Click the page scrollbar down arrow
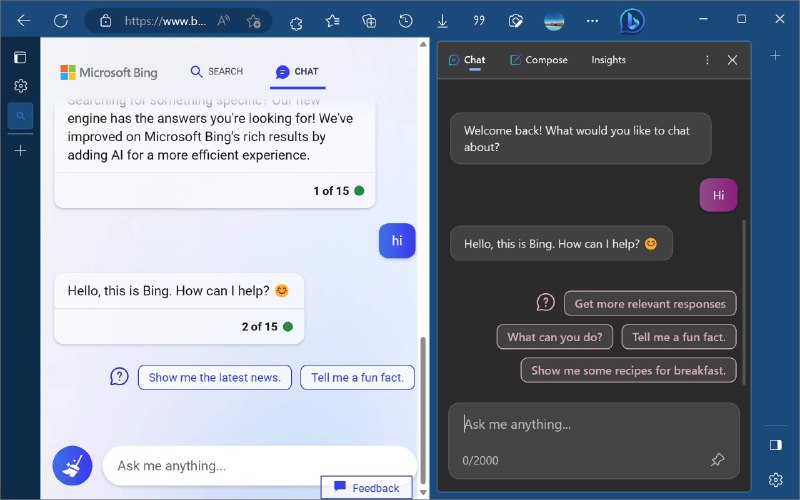 pyautogui.click(x=423, y=492)
